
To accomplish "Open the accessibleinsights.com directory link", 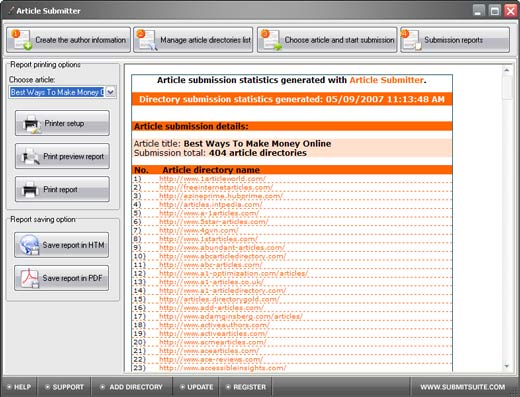I will point(223,368).
